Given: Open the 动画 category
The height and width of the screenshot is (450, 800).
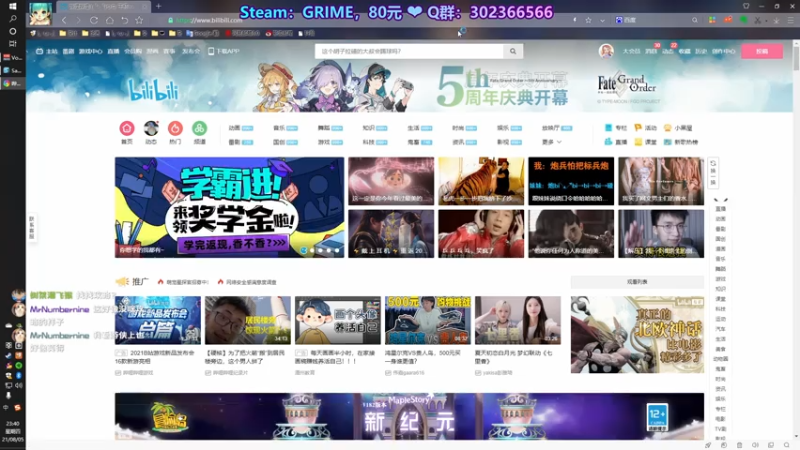Looking at the screenshot, I should click(240, 128).
